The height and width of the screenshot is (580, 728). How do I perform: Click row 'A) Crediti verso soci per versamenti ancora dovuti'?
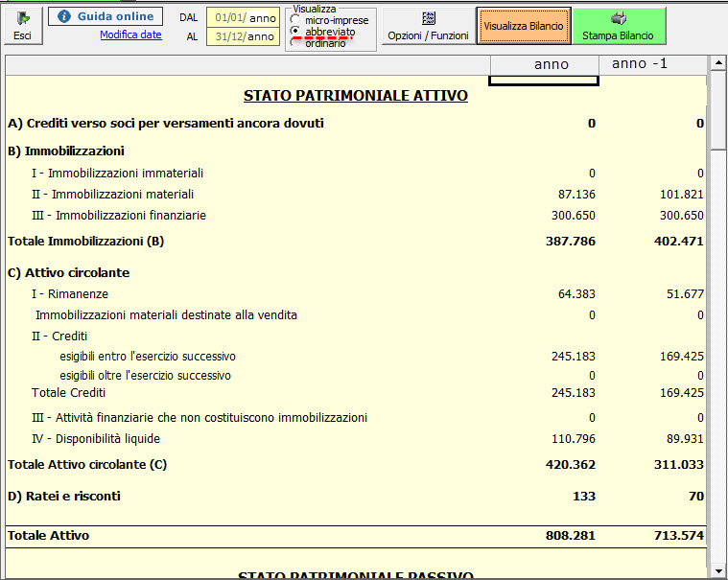coord(356,124)
